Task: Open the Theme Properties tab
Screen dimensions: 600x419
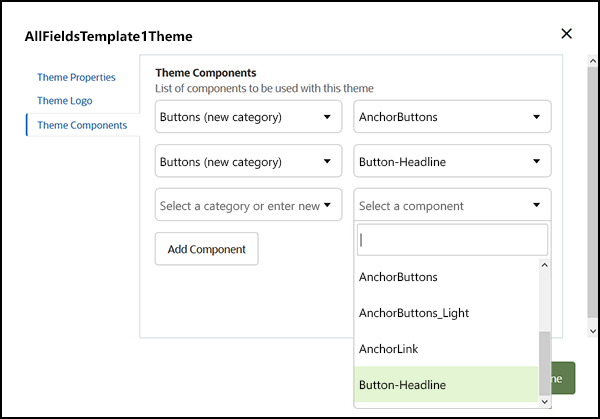Action: tap(76, 77)
